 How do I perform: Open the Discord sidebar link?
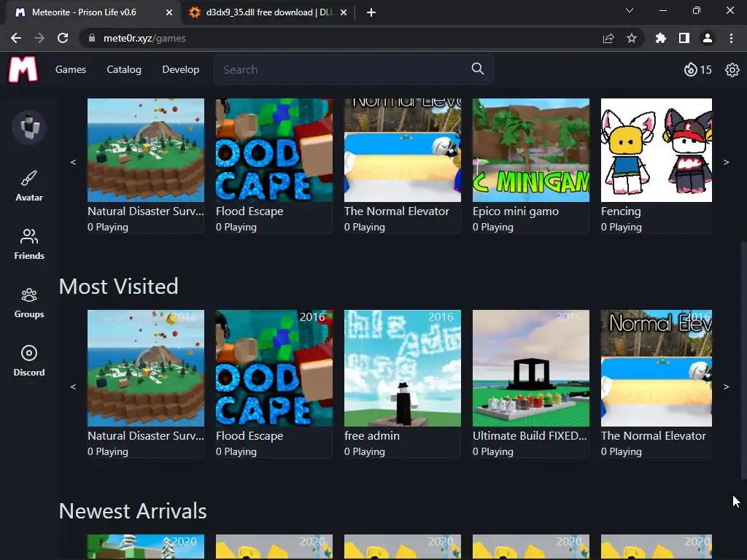(x=29, y=361)
